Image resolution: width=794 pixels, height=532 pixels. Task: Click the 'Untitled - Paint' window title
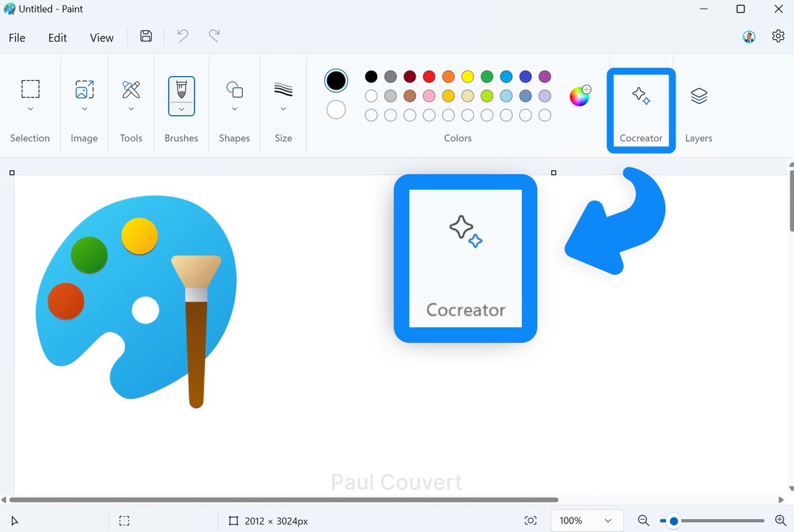tap(51, 9)
